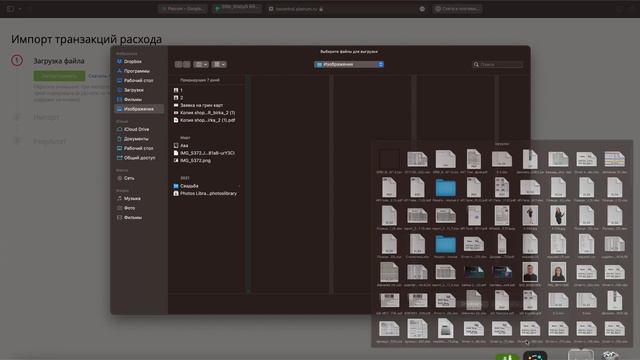Select file Копия shop...irka_2 (1).pdf
This screenshot has height=360, width=640.
tap(207, 120)
